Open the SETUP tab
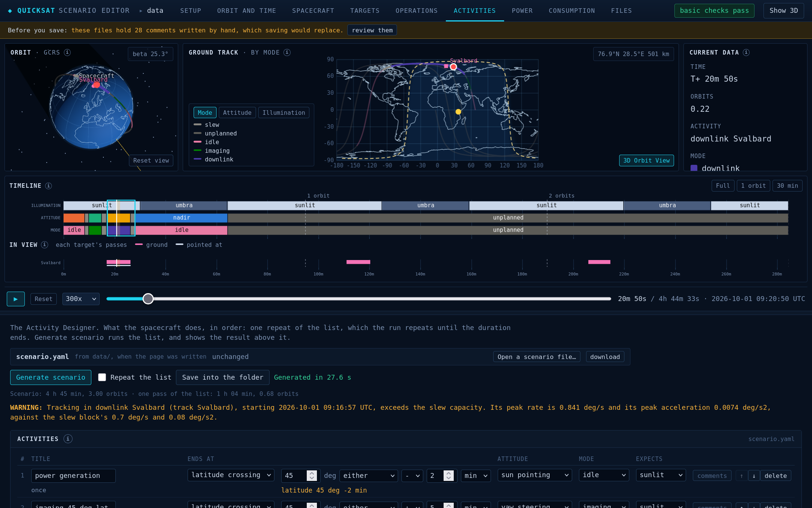This screenshot has height=508, width=812. (191, 11)
